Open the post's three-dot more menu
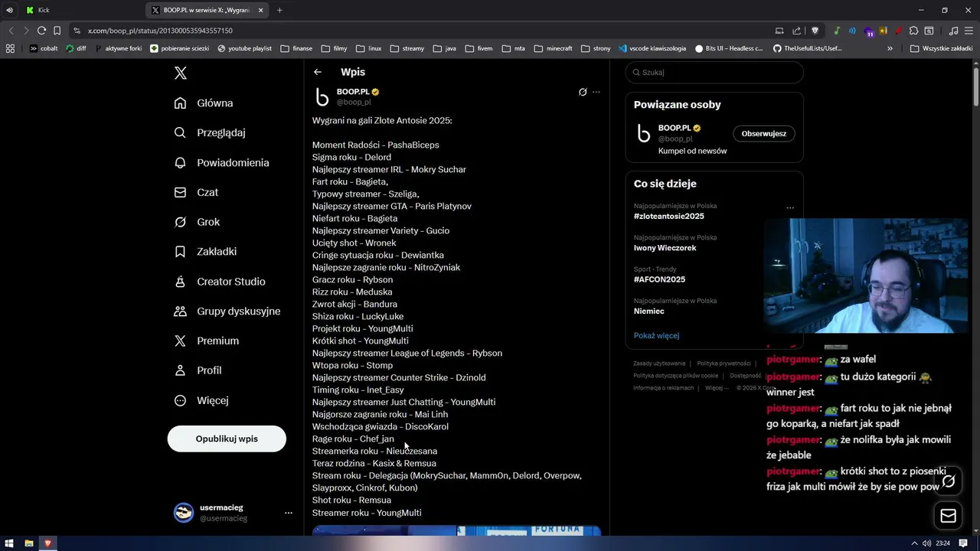The image size is (980, 551). (596, 92)
